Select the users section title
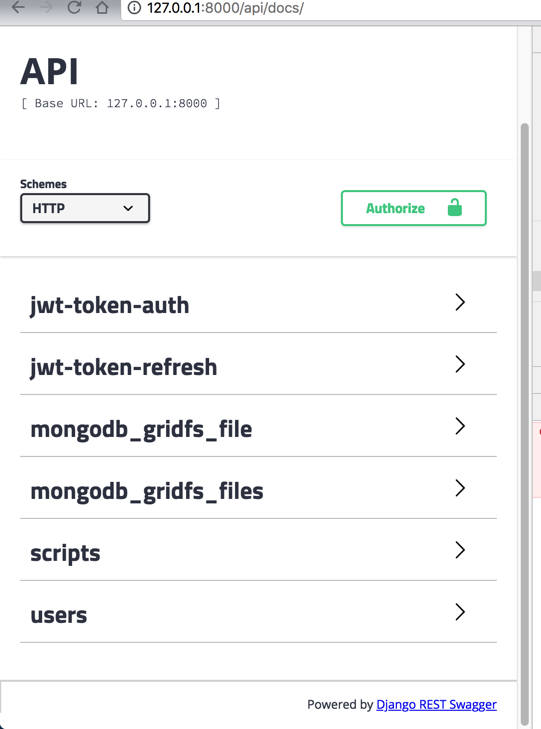The image size is (541, 729). (x=59, y=615)
